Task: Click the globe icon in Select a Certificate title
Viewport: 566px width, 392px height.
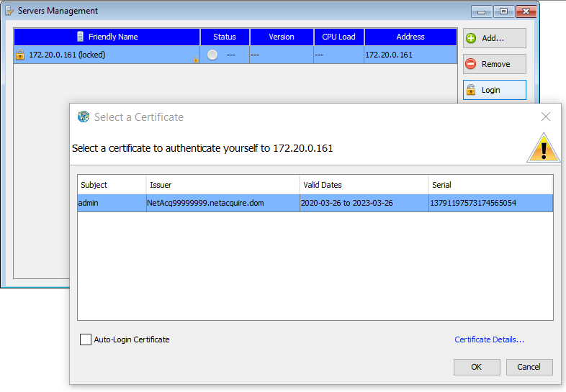Action: [x=84, y=117]
